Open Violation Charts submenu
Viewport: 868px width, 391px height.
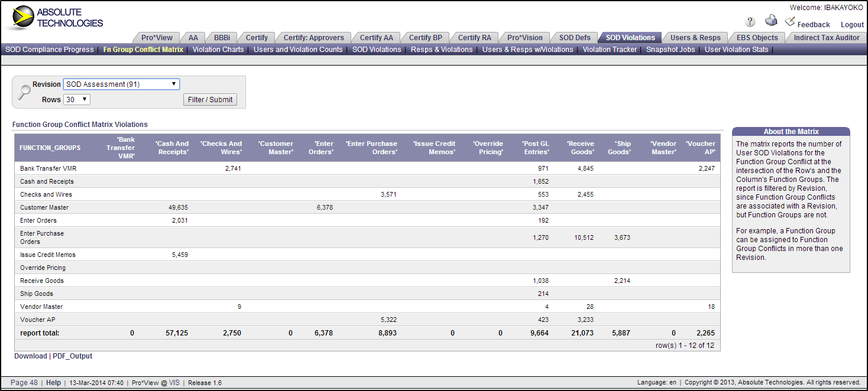pos(218,50)
